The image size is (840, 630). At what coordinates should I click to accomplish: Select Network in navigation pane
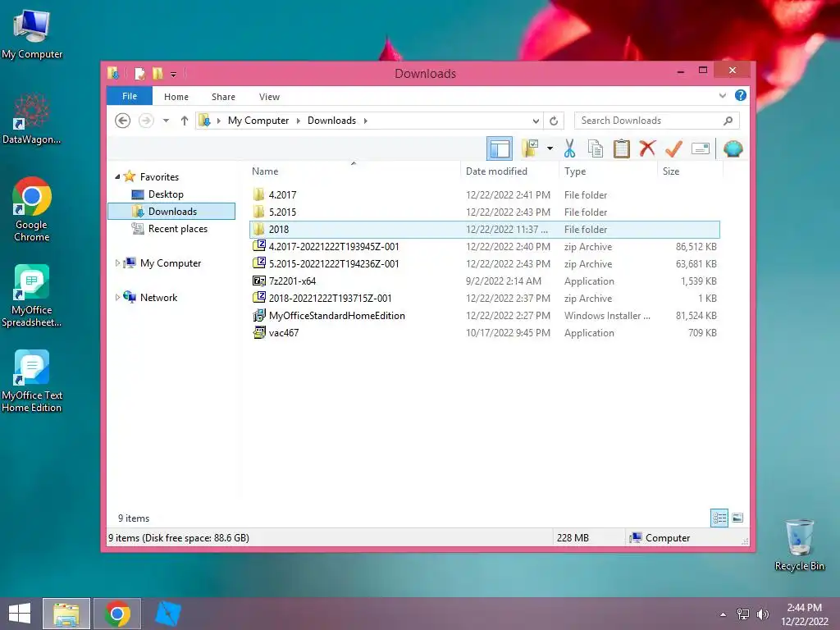(x=158, y=297)
